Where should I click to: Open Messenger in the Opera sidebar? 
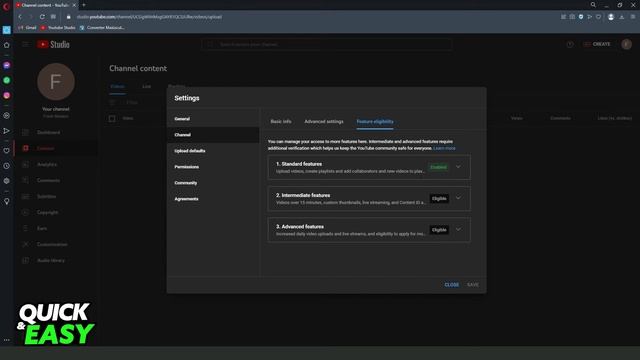7,65
